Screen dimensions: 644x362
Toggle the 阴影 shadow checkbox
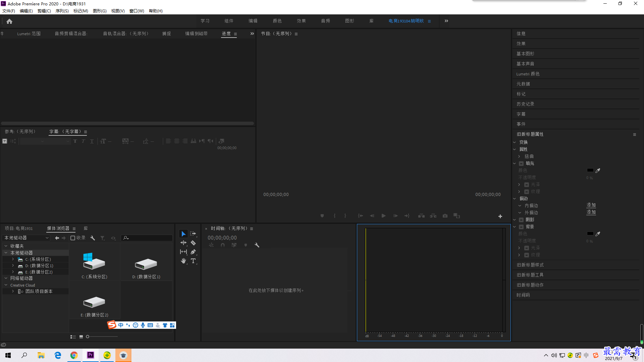[521, 220]
